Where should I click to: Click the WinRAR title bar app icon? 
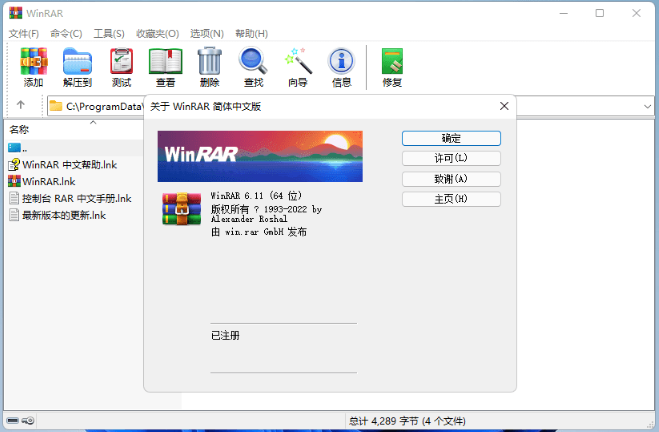(x=16, y=13)
